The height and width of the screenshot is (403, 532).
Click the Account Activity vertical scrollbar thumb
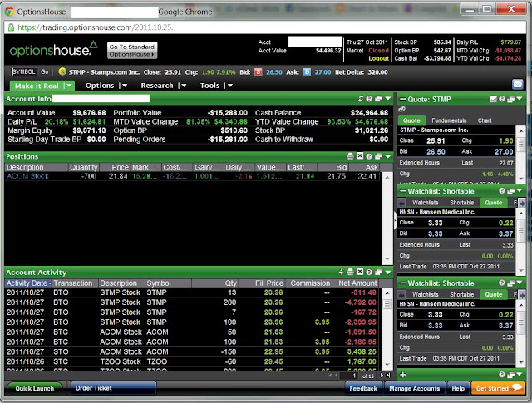pos(387,303)
